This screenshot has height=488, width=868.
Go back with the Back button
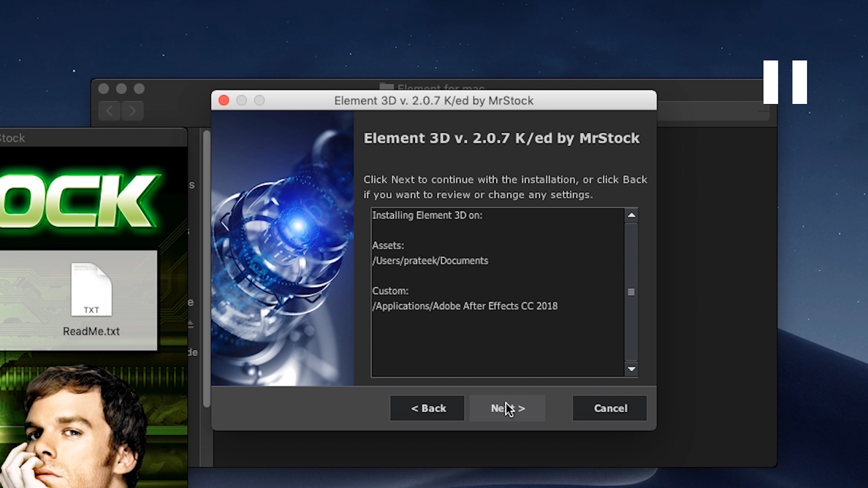pos(427,408)
